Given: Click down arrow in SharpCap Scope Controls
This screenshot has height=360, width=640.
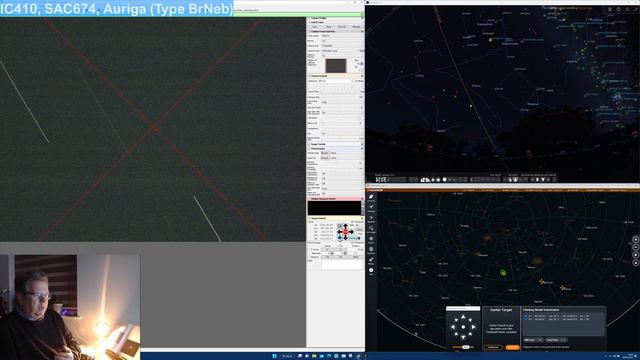Looking at the screenshot, I should click(345, 238).
